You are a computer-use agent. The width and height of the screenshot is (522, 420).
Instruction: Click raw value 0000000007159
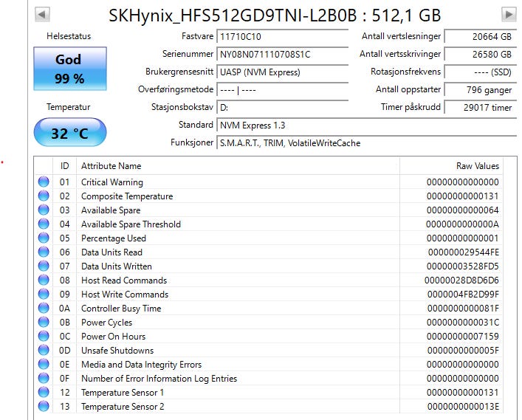click(463, 337)
